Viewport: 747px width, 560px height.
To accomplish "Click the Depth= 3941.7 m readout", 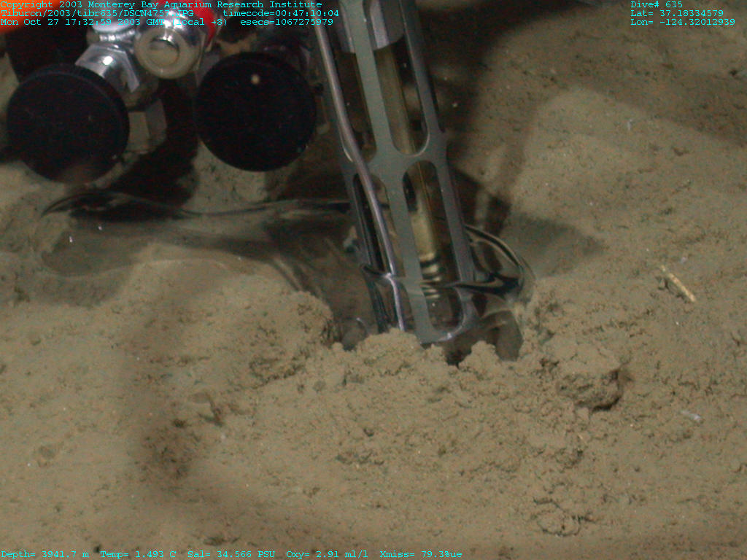I will click(x=44, y=554).
